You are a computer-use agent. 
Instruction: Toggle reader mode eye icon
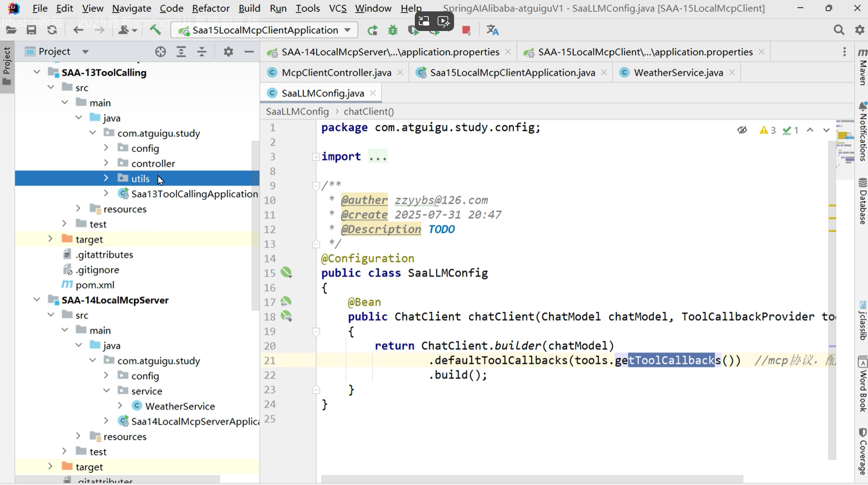(x=742, y=130)
